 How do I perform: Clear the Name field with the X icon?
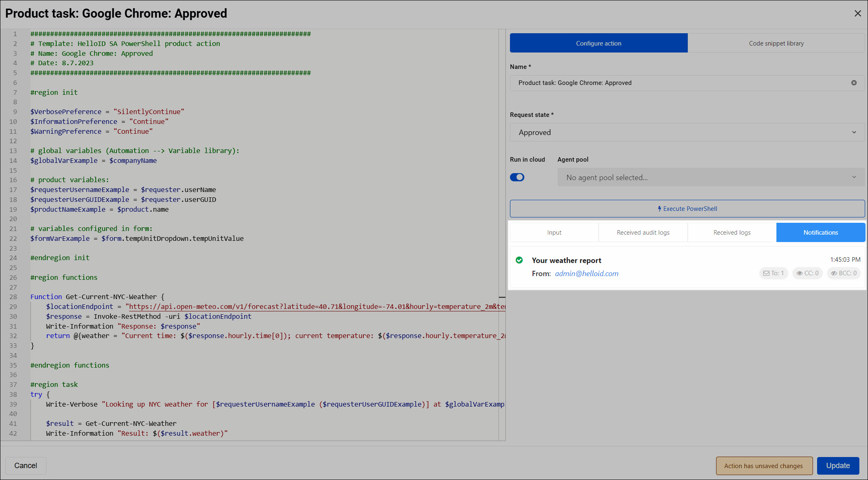(854, 83)
